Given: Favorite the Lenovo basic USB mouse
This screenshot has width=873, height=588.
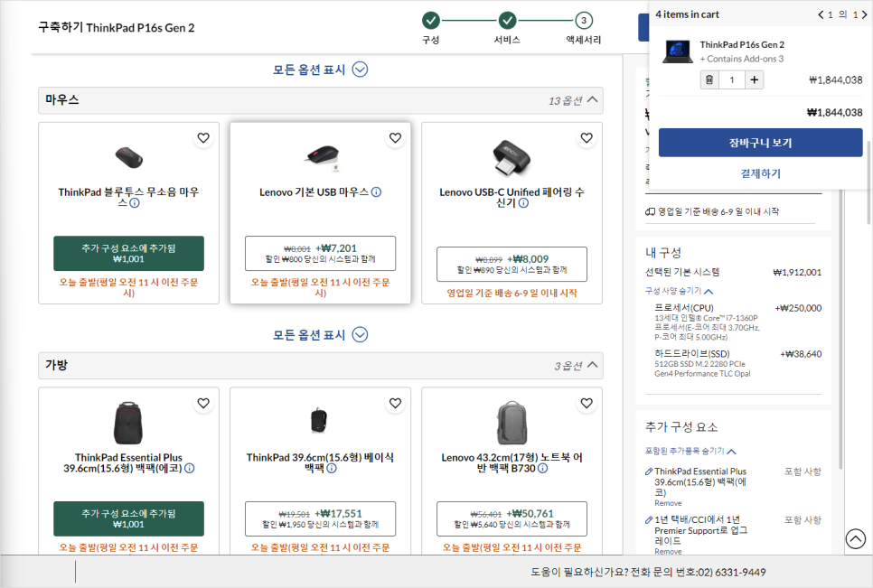Looking at the screenshot, I should pyautogui.click(x=395, y=138).
